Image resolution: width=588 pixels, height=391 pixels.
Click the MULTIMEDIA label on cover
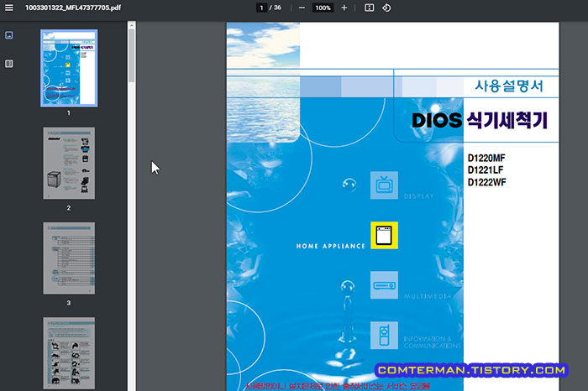428,296
